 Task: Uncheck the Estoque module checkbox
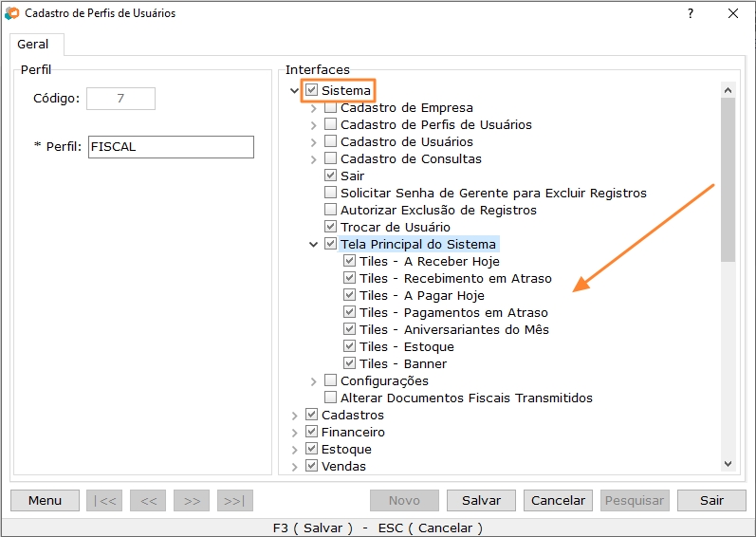(311, 449)
